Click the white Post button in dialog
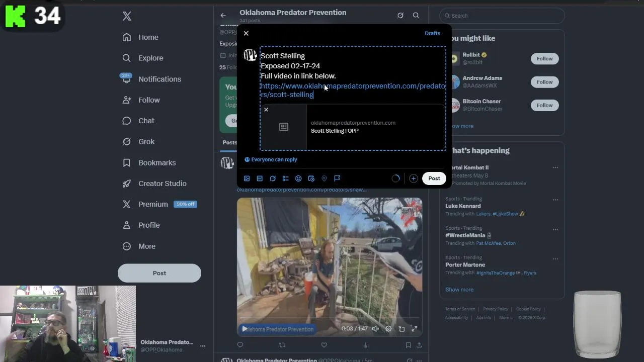This screenshot has width=644, height=362. pyautogui.click(x=434, y=178)
